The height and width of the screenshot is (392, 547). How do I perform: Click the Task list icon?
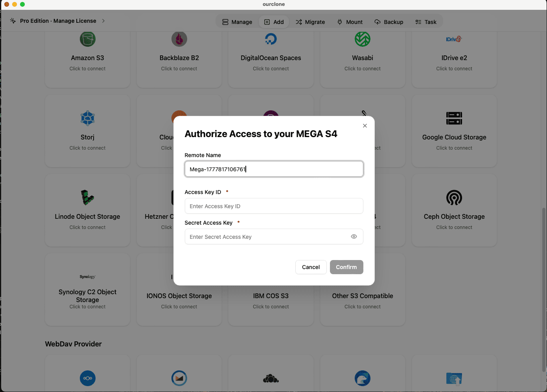click(x=418, y=22)
